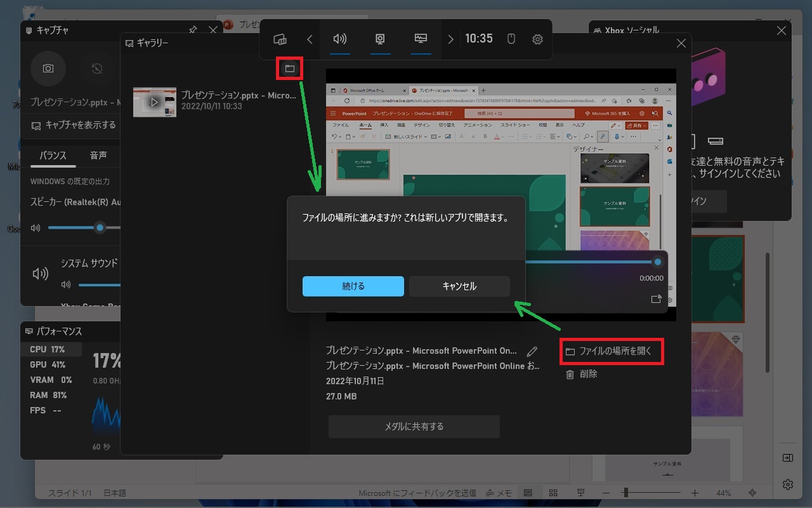Close the ギャラリー window

coord(681,43)
